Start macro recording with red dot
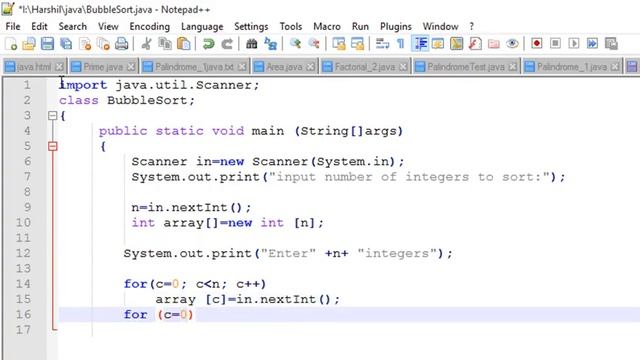The height and width of the screenshot is (360, 640). pyautogui.click(x=537, y=44)
